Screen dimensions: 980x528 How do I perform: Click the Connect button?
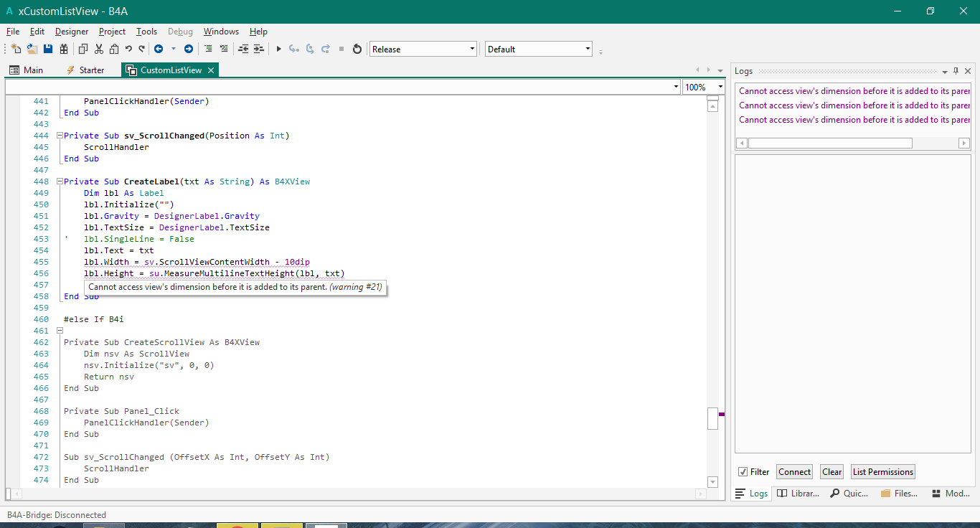[x=794, y=472]
